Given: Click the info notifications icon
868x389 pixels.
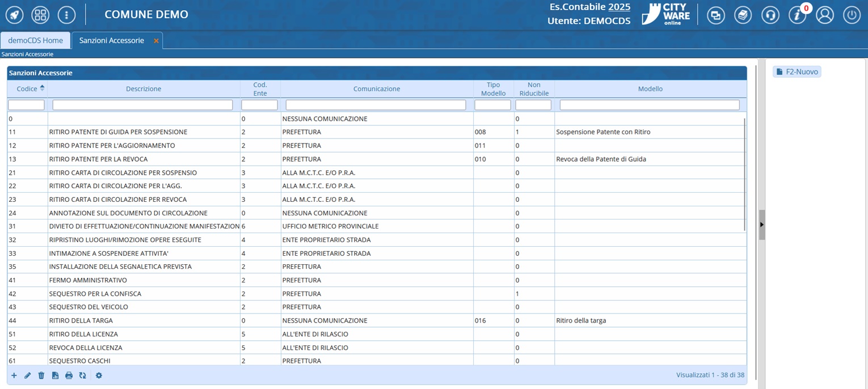Looking at the screenshot, I should tap(797, 15).
